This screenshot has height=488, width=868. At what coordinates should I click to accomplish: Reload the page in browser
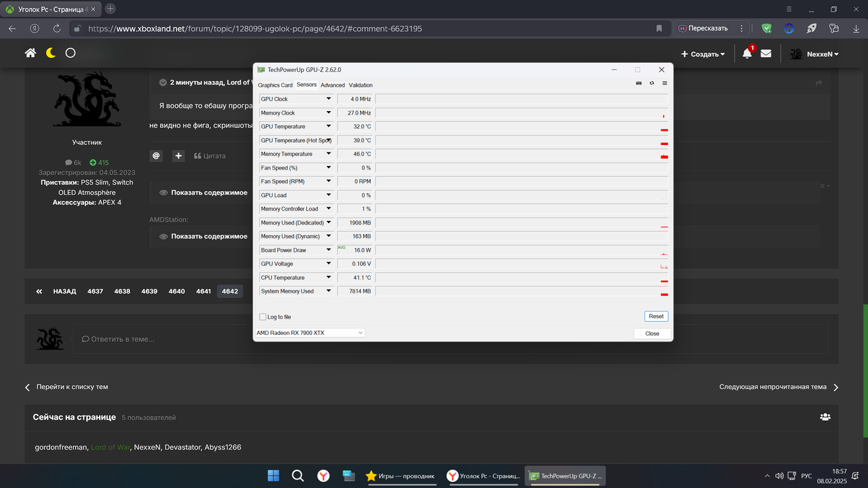(57, 28)
